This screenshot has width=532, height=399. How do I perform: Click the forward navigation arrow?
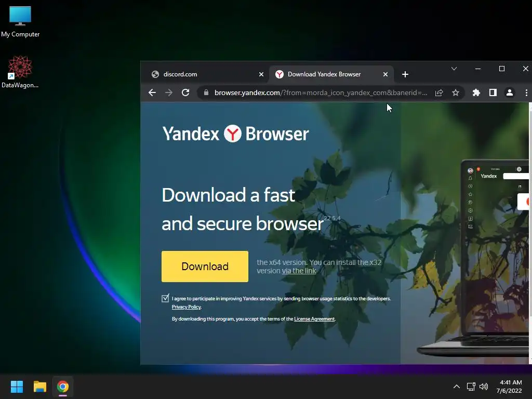point(169,92)
